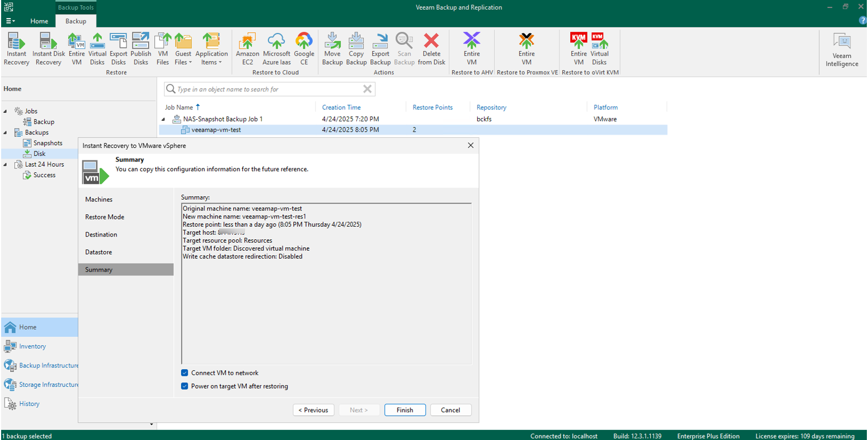
Task: Click the Virtual Disks icon in the Restore group
Action: [97, 49]
